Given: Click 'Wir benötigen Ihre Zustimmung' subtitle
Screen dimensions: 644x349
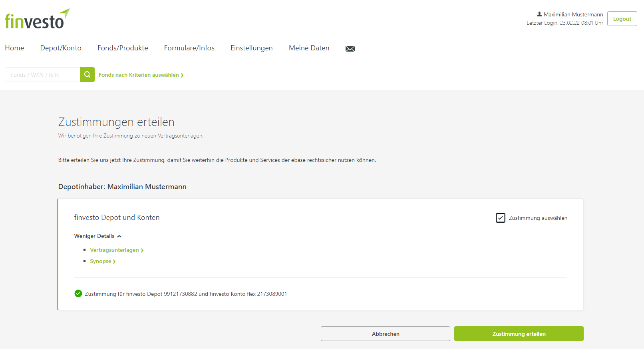Looking at the screenshot, I should pos(131,136).
